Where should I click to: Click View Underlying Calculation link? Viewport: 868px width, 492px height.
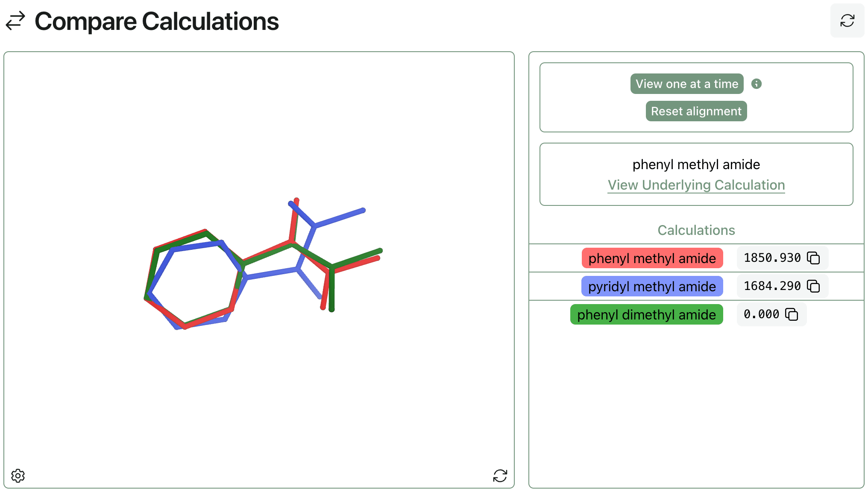pos(696,185)
